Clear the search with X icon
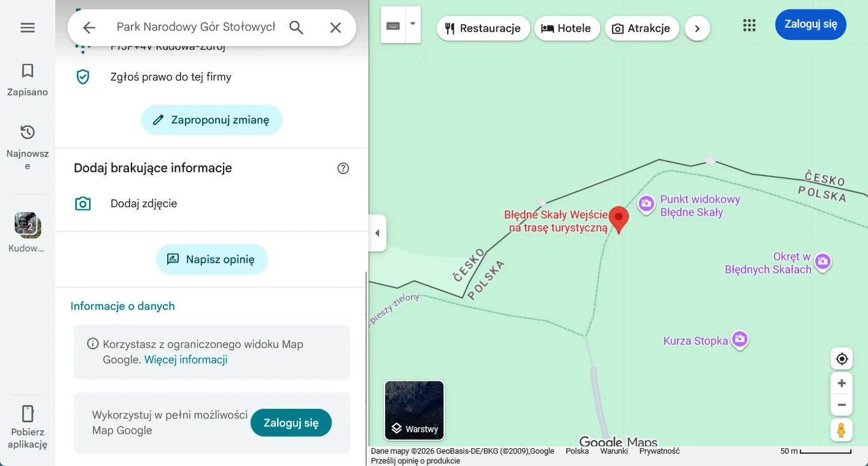The width and height of the screenshot is (868, 466). pos(336,27)
